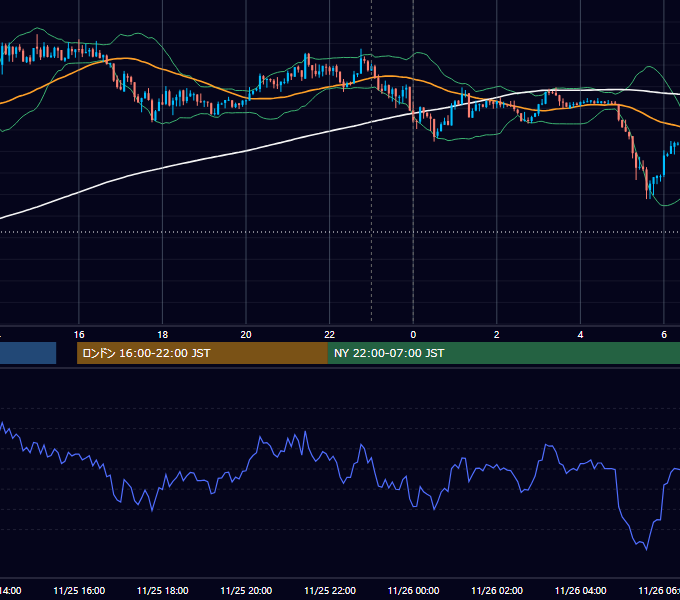The height and width of the screenshot is (600, 680).
Task: Click the 11/25 20:00 date label
Action: 246,590
